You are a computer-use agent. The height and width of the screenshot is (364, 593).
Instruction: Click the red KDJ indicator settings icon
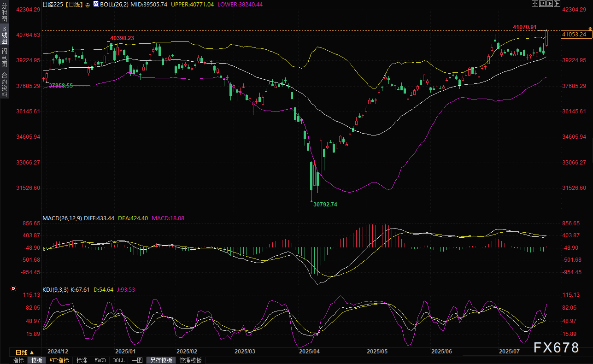(13, 289)
